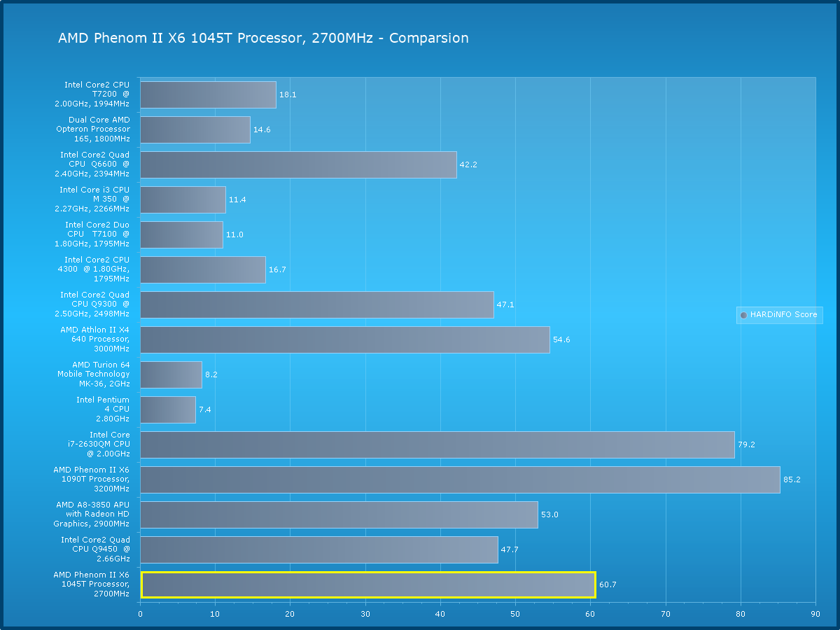Image resolution: width=840 pixels, height=630 pixels.
Task: Click the axis label "Dual Core AMD Opteron Processor 165, 1800MHz"
Action: (93, 129)
